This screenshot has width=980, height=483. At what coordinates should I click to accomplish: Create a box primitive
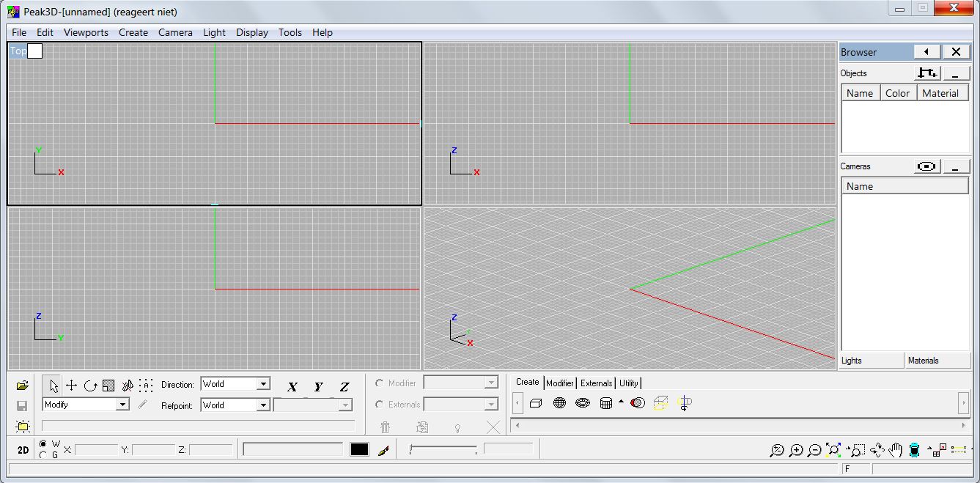coord(536,403)
